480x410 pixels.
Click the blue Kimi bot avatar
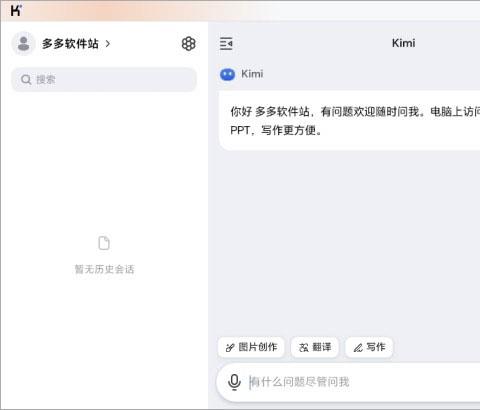coord(227,74)
